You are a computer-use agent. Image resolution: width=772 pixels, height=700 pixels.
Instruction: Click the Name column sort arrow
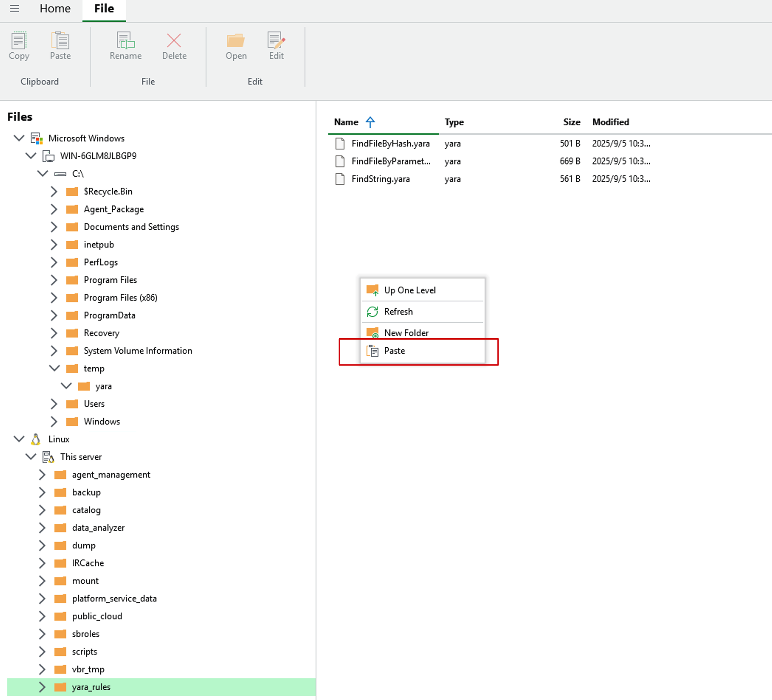[370, 122]
